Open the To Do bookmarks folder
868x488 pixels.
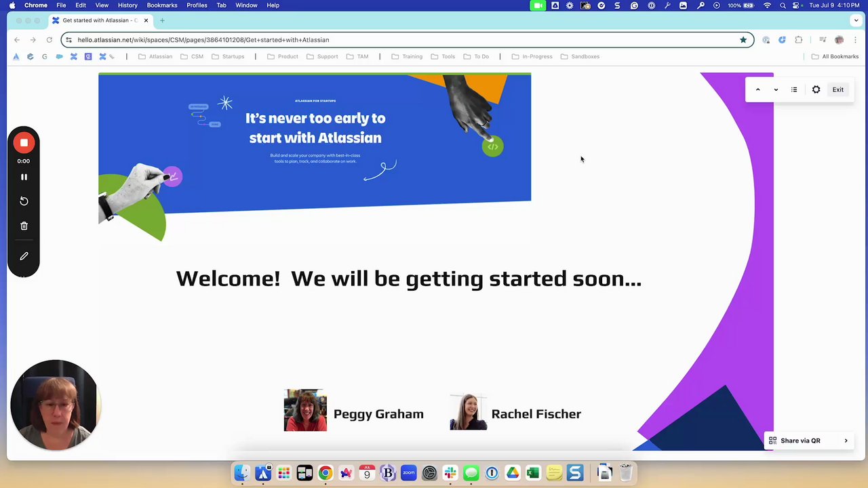click(476, 56)
